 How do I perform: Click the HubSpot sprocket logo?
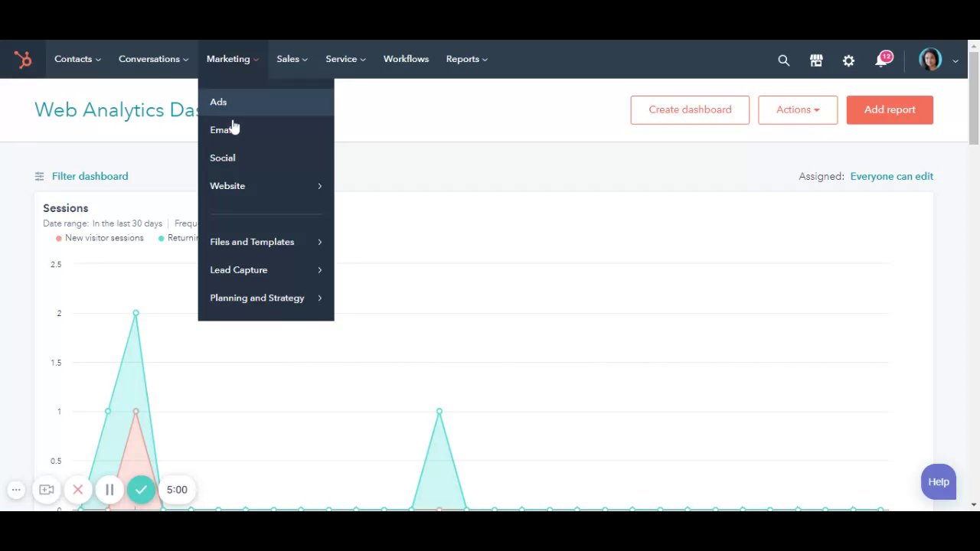click(x=23, y=59)
